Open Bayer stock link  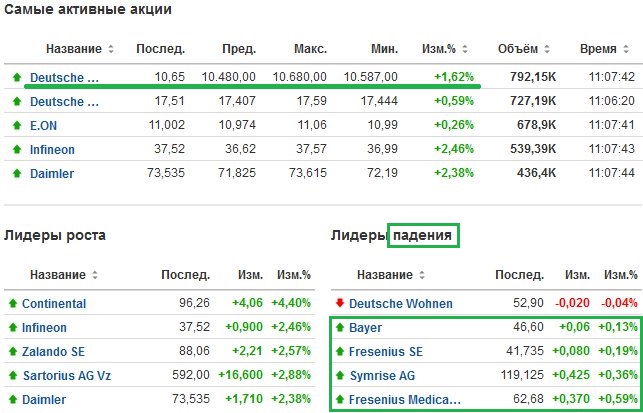[x=365, y=328]
